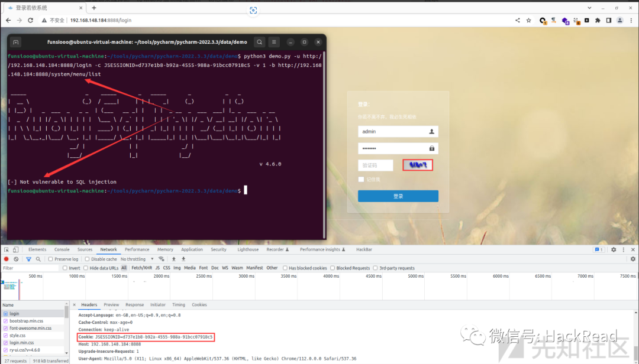Share this page via share icon

pos(518,20)
